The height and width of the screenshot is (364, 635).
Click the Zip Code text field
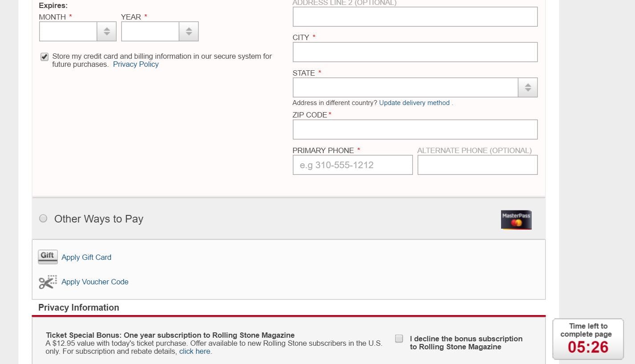tap(414, 129)
